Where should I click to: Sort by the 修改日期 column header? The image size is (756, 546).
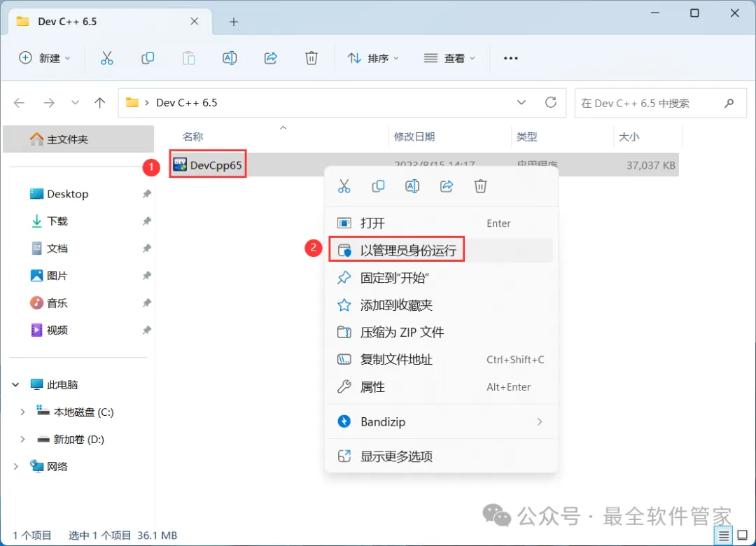[x=414, y=137]
